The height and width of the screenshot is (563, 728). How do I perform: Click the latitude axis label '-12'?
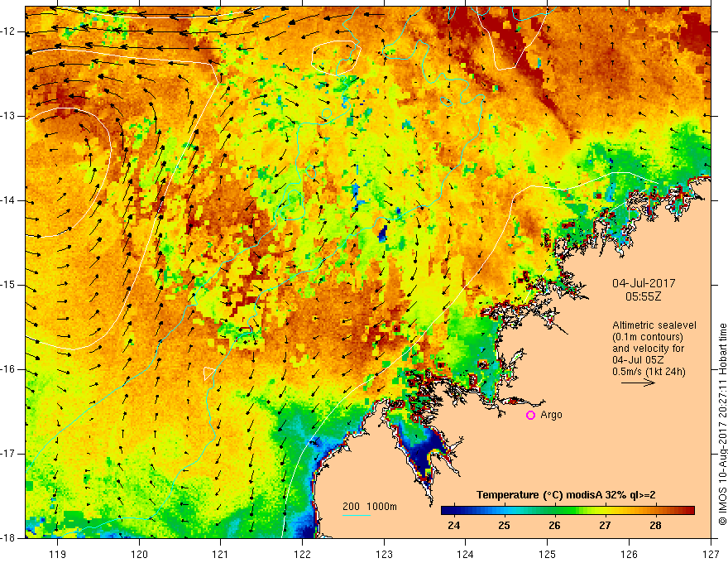pos(8,31)
